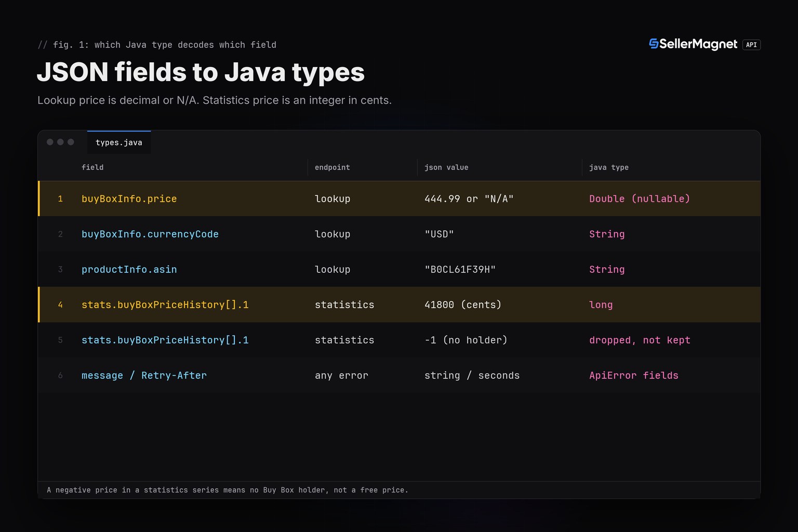
Task: Click the 'fig. 1' comment caption
Action: 157,45
